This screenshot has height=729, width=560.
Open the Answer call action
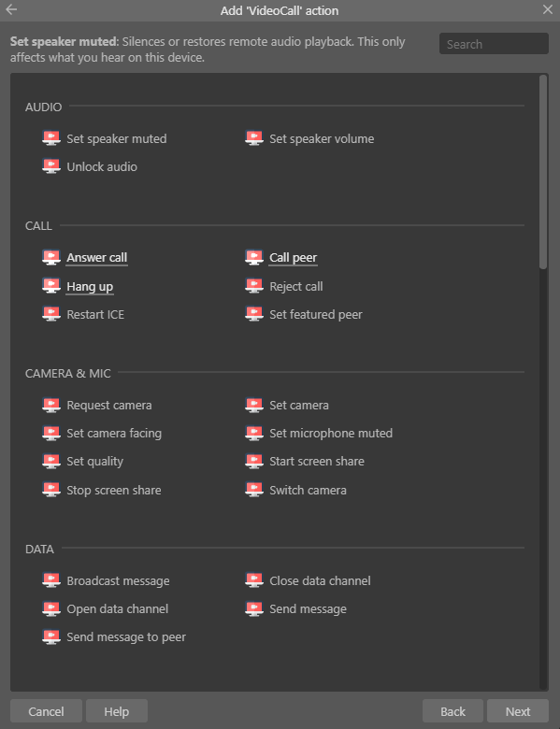tap(96, 258)
